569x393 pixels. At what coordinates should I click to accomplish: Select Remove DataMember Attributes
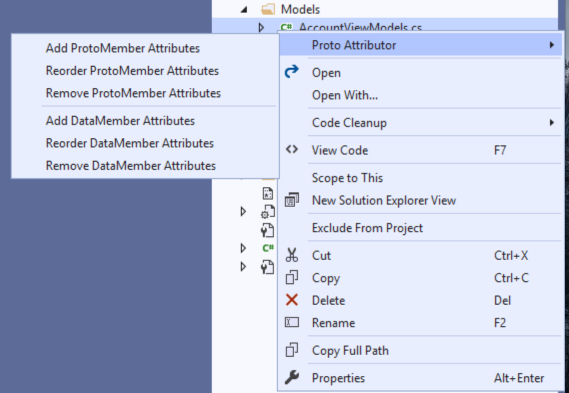[131, 166]
